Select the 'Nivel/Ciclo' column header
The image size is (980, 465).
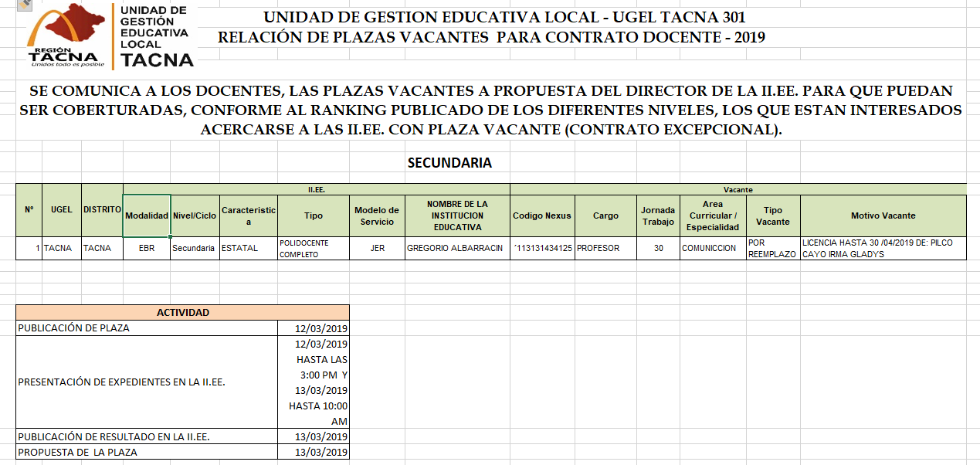coord(195,216)
